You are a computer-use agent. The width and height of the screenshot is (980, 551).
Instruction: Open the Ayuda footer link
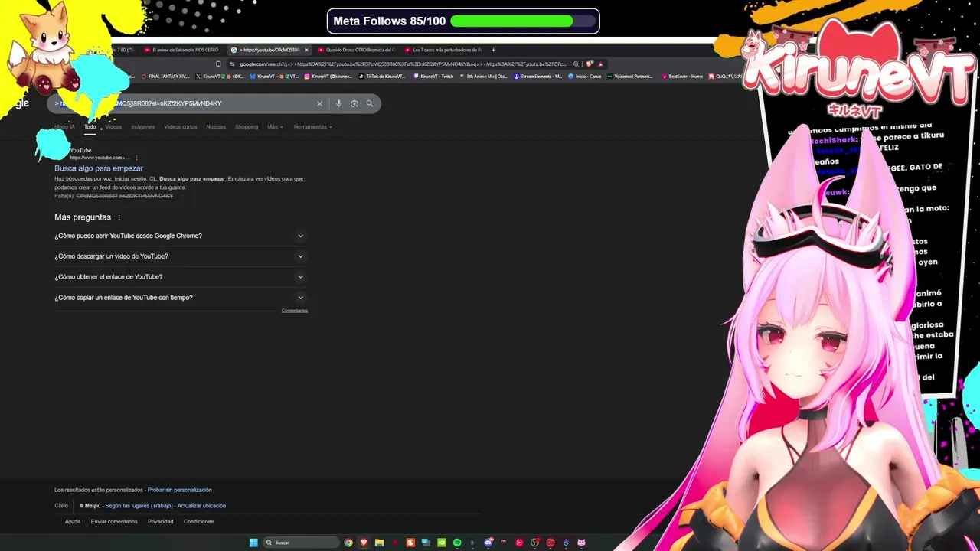[73, 522]
